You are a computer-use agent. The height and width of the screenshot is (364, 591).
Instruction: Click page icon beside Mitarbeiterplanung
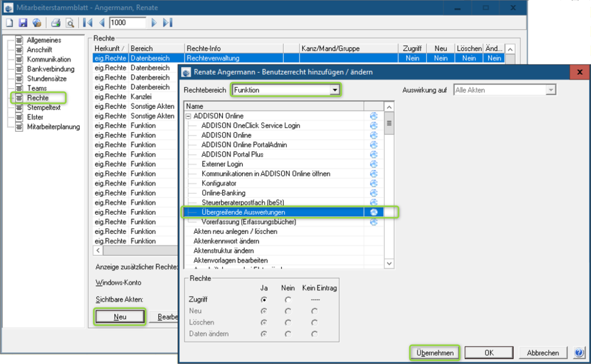[19, 127]
